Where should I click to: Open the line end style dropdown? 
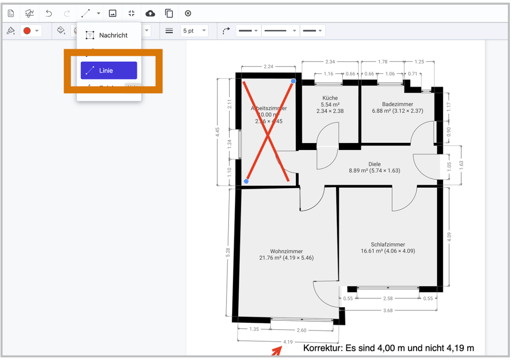coord(312,31)
